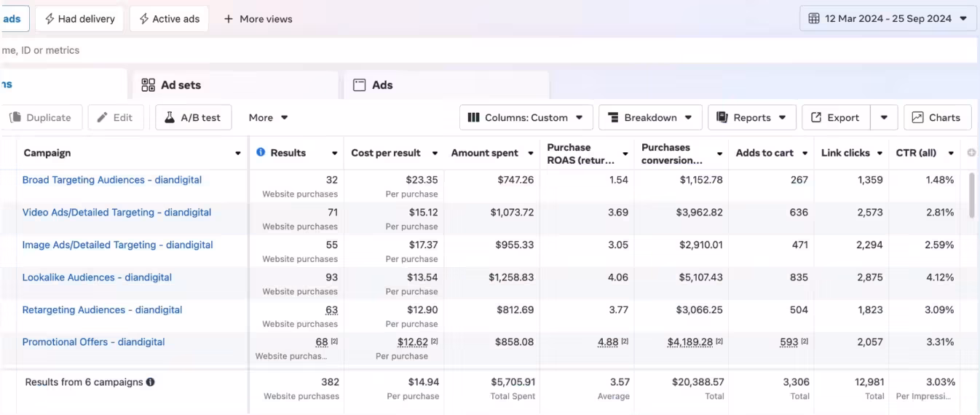The width and height of the screenshot is (980, 415).
Task: Click the Edit button
Action: (115, 117)
